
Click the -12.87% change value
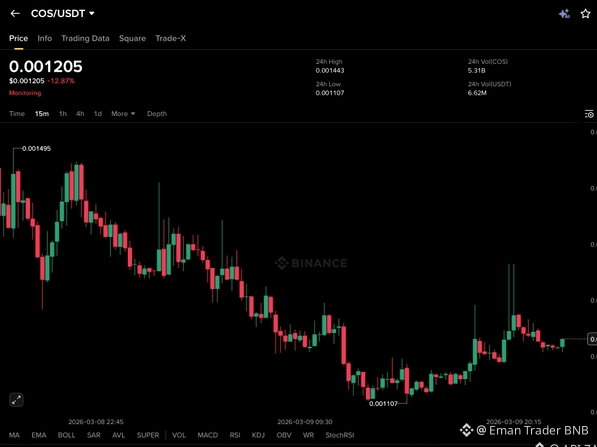point(61,81)
